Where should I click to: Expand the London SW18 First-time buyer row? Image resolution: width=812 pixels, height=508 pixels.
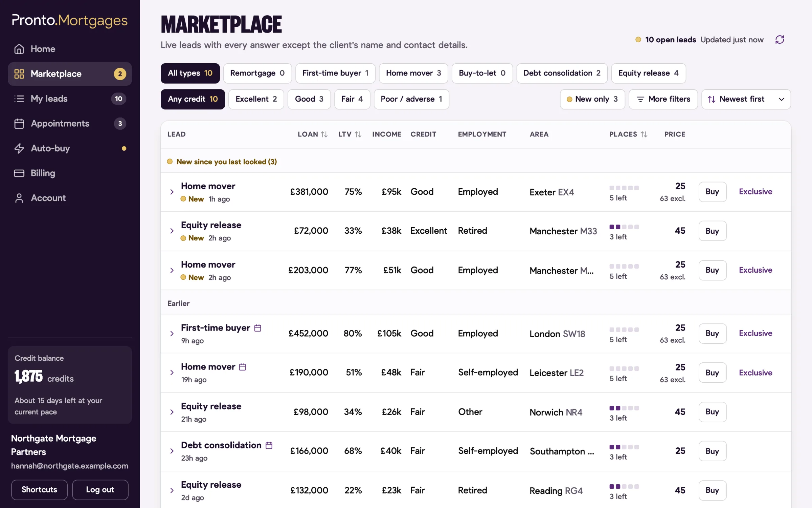[172, 334]
